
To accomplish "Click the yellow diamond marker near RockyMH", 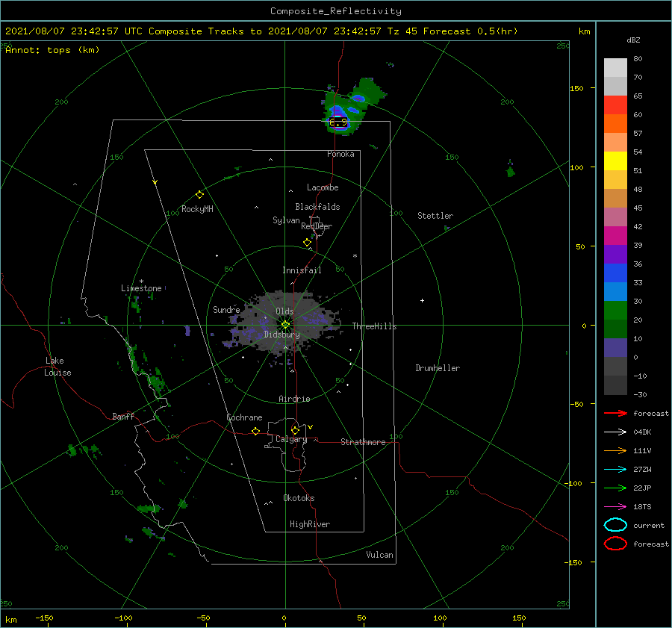I will pos(199,195).
